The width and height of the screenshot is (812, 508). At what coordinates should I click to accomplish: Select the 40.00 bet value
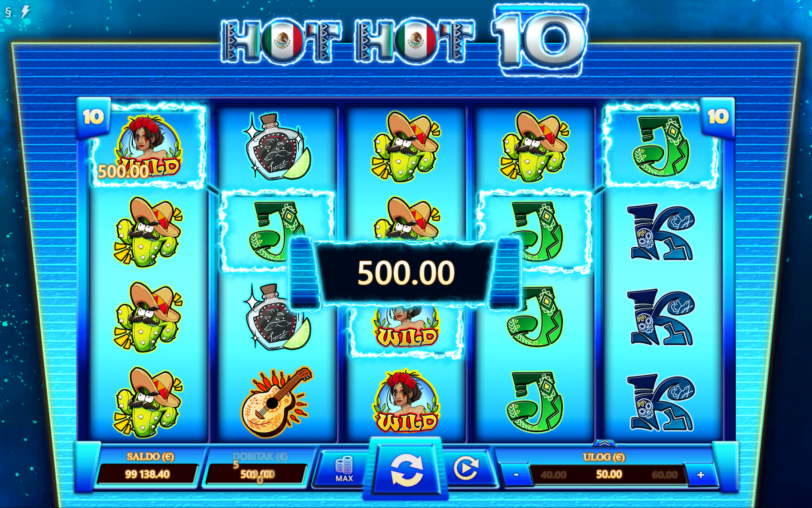[553, 475]
